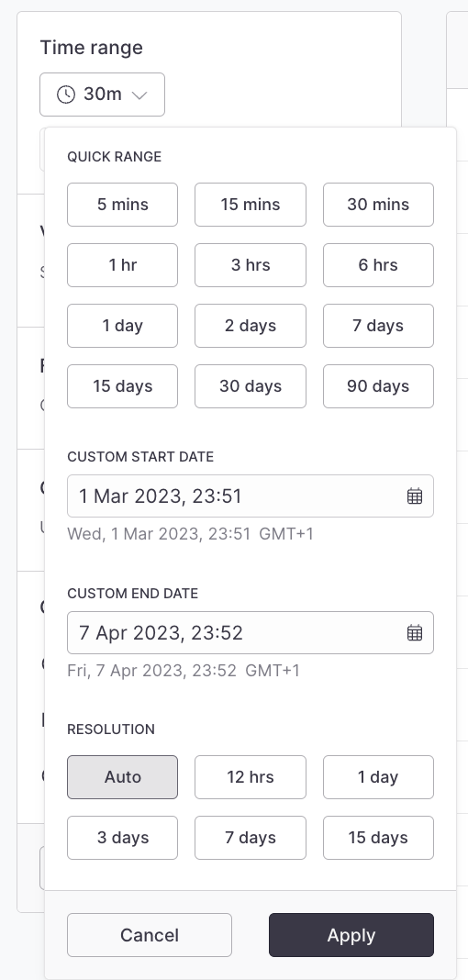The height and width of the screenshot is (980, 468).
Task: Choose 15 days resolution
Action: [x=378, y=838]
